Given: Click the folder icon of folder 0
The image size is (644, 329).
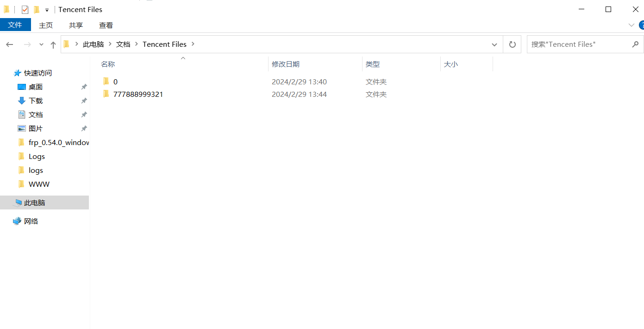Looking at the screenshot, I should [x=106, y=82].
